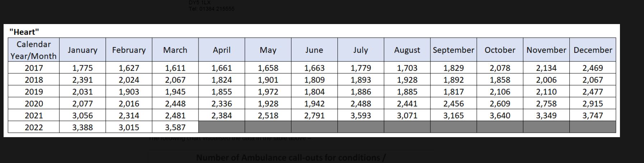The width and height of the screenshot is (644, 163).
Task: Click the greyed-out April 2022 cell
Action: (x=221, y=127)
